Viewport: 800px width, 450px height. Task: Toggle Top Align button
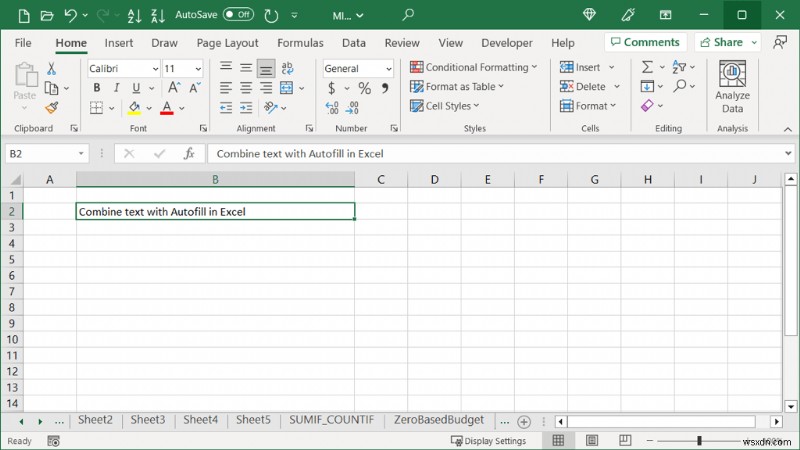[x=226, y=67]
